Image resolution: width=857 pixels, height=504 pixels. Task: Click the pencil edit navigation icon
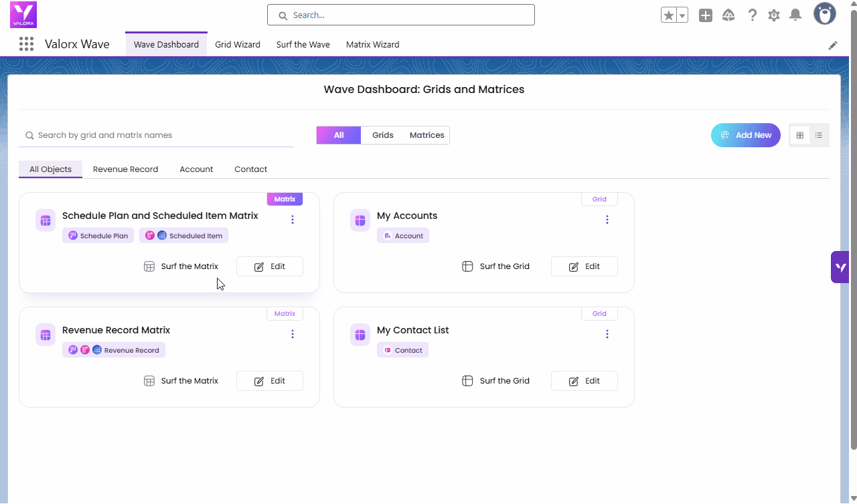pos(833,45)
